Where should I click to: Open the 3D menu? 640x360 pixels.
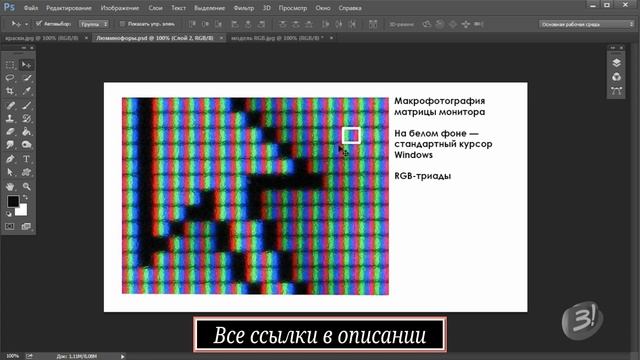point(267,8)
